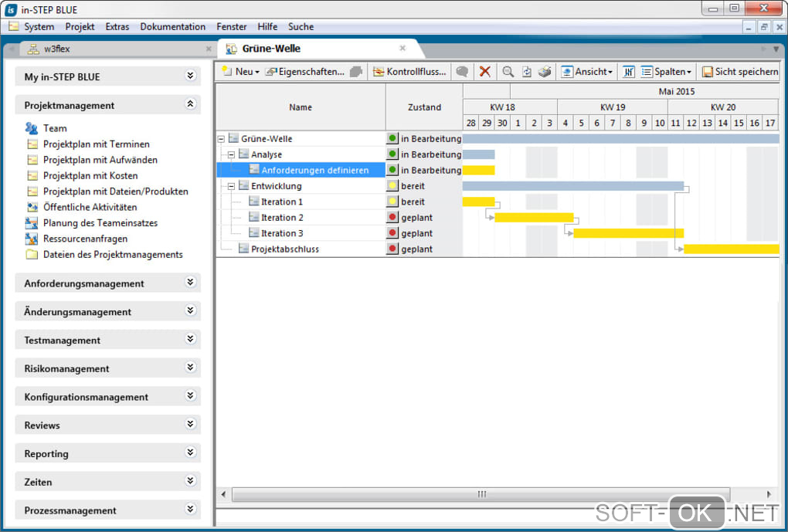
Task: Close the Grüne-Welle tab
Action: [402, 48]
